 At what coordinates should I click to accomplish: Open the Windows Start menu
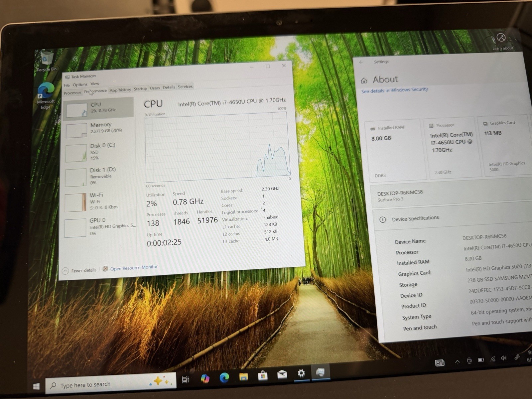[x=36, y=386]
